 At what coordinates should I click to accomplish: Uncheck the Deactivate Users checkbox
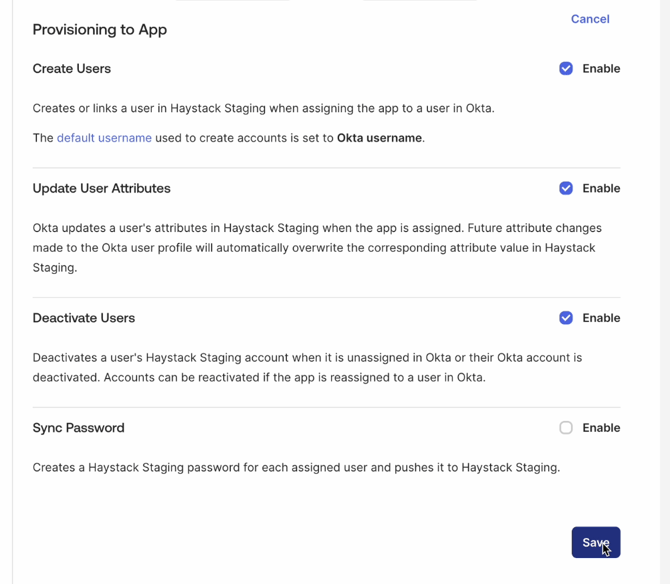tap(566, 318)
